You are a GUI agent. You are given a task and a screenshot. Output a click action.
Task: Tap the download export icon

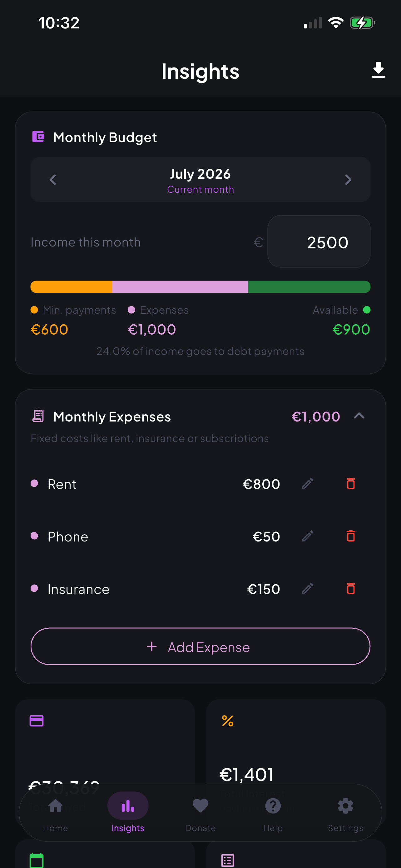click(378, 70)
